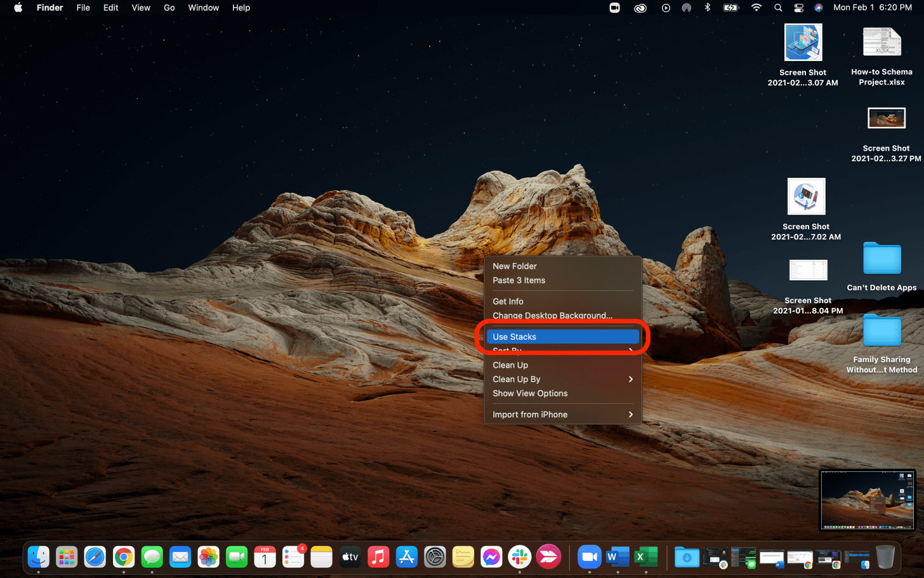Open Launchpad from the Dock
Image resolution: width=924 pixels, height=578 pixels.
pos(67,557)
